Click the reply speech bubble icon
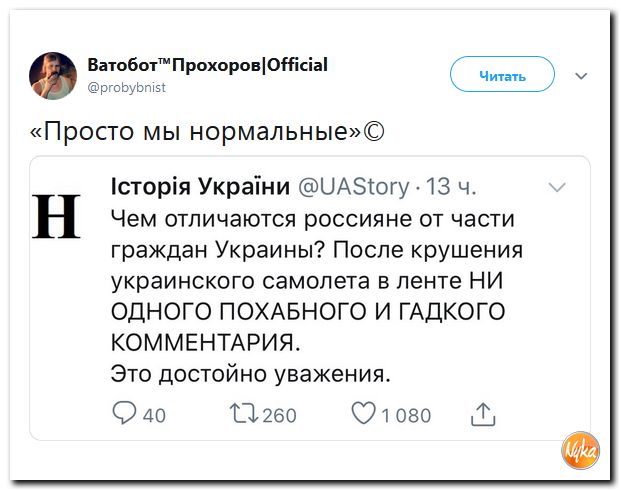This screenshot has width=621, height=491. click(125, 414)
